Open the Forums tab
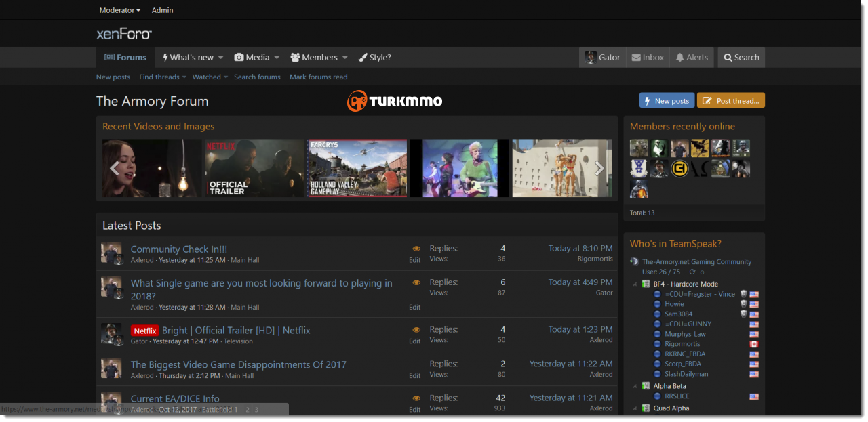The image size is (868, 422). pos(125,58)
